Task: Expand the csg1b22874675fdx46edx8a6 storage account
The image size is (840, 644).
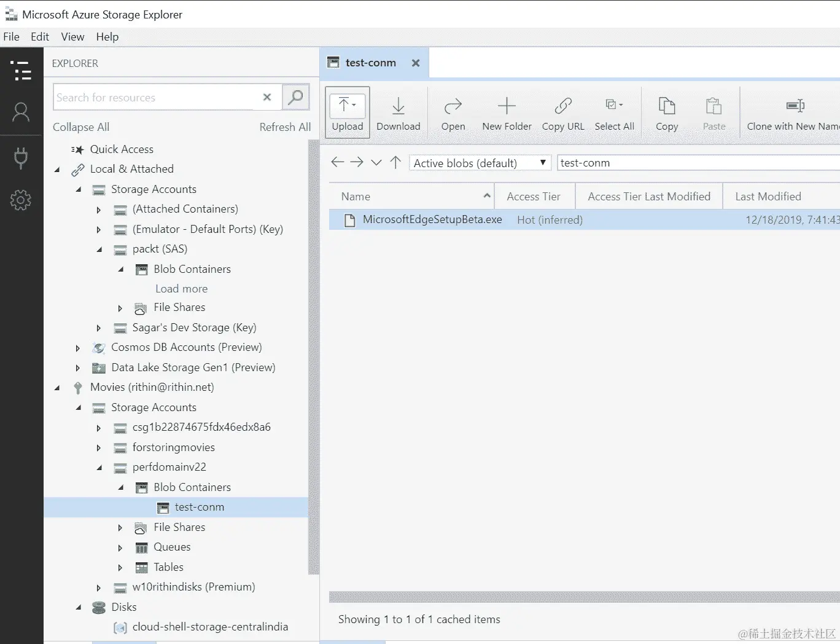Action: click(99, 428)
